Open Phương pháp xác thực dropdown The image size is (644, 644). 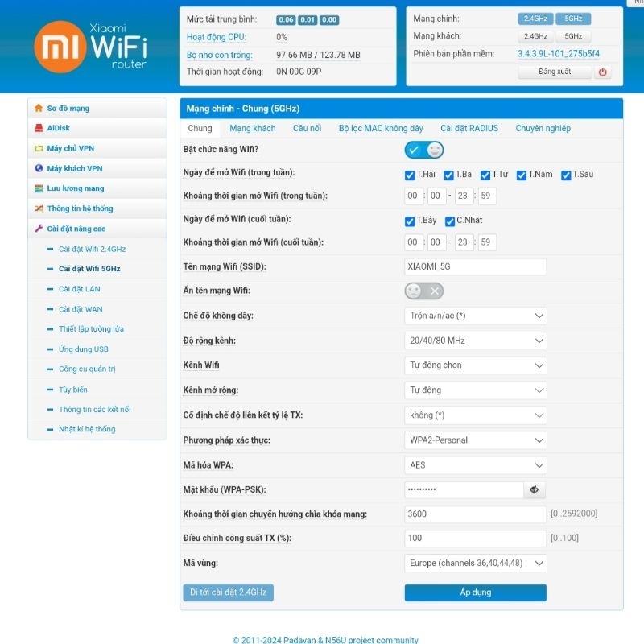[x=475, y=440]
